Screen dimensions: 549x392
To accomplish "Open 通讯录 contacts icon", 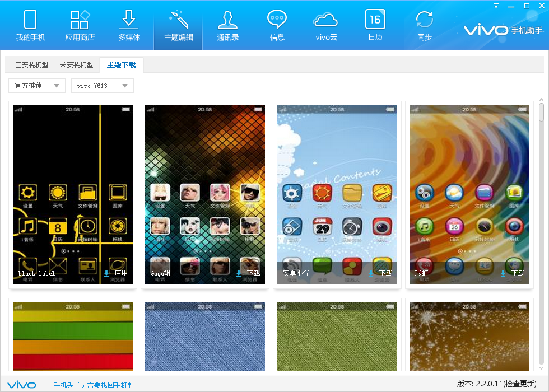I will (x=227, y=26).
